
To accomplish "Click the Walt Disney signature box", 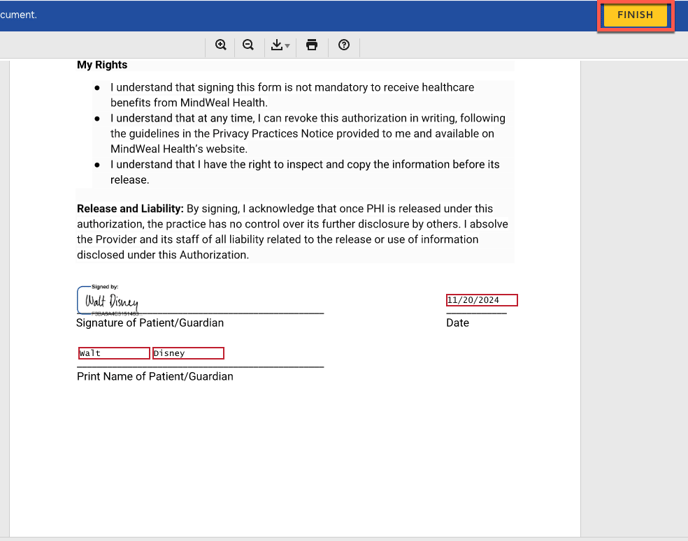I will [110, 301].
